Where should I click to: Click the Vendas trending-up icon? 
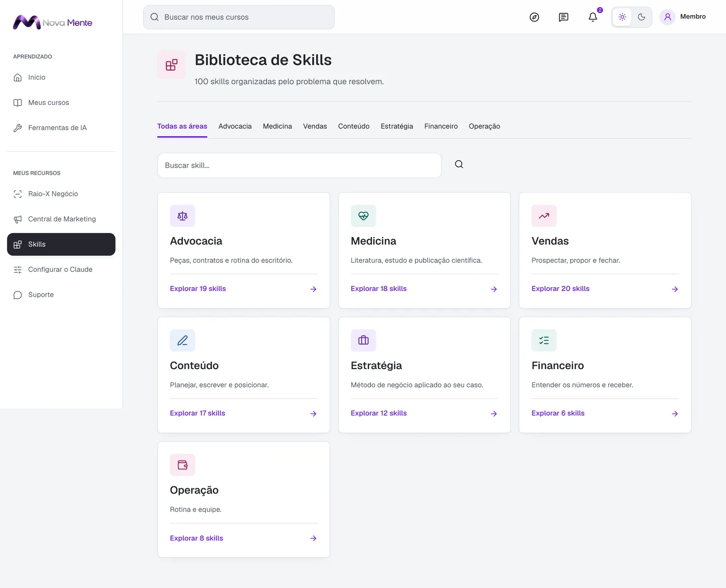tap(544, 216)
